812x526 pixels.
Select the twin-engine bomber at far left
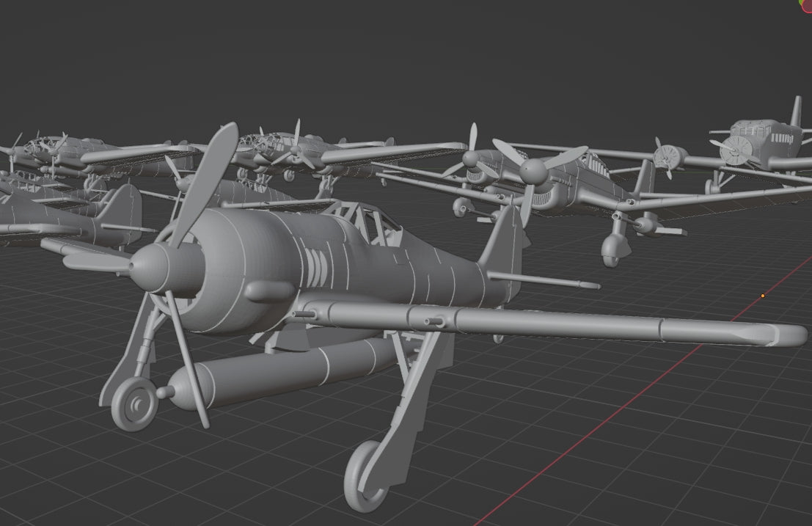click(66, 147)
